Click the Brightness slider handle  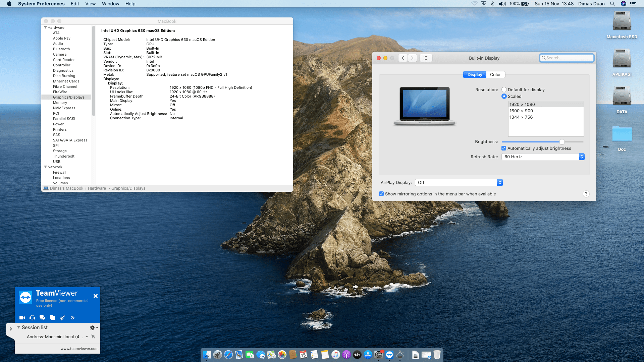[x=562, y=142]
